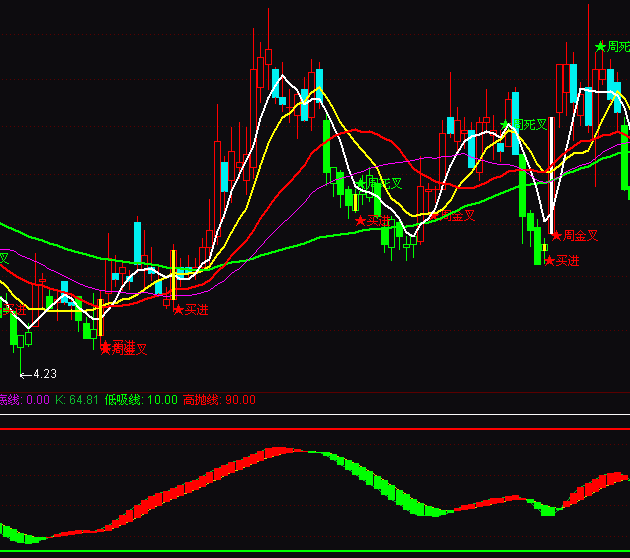This screenshot has height=558, width=630.
Task: Click the white divider line below the indicator labels
Action: point(315,414)
